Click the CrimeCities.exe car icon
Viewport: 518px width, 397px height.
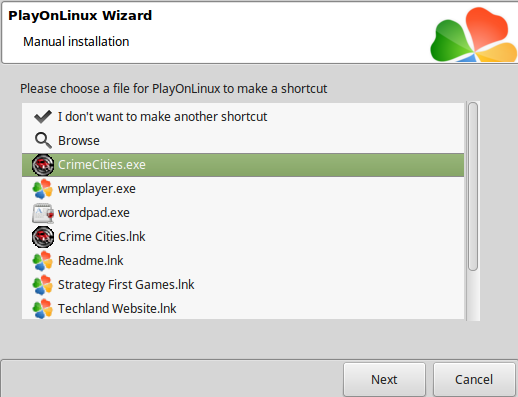click(x=43, y=165)
